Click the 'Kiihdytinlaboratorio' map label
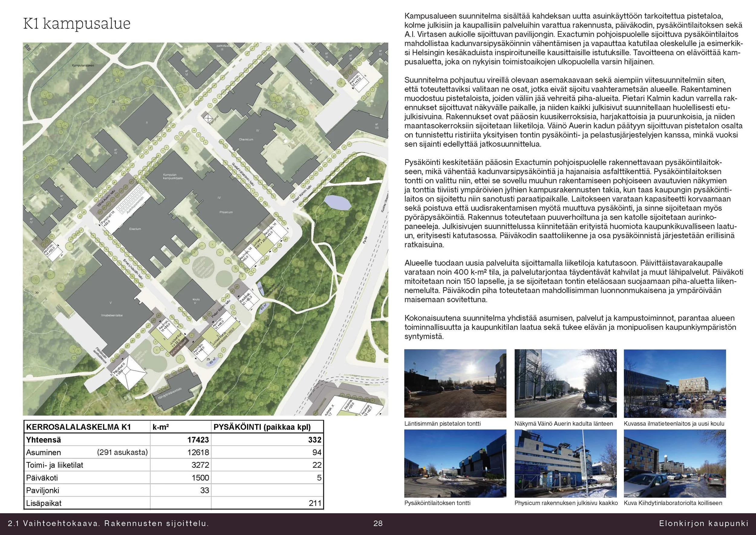 click(x=170, y=393)
